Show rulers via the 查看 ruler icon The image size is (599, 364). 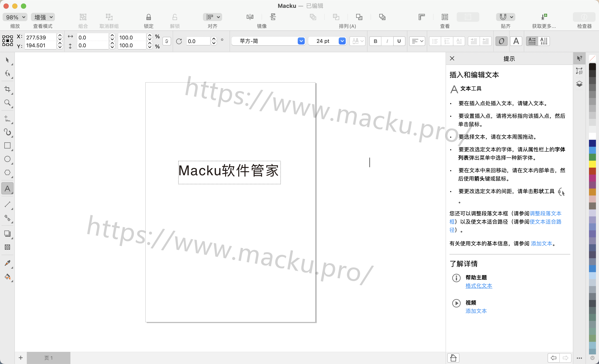pos(422,17)
